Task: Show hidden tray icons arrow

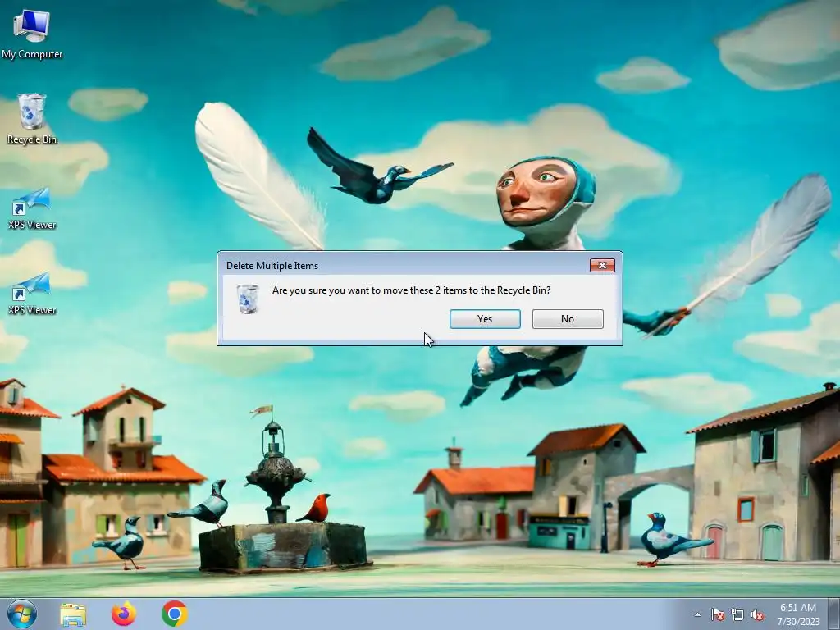Action: [697, 614]
